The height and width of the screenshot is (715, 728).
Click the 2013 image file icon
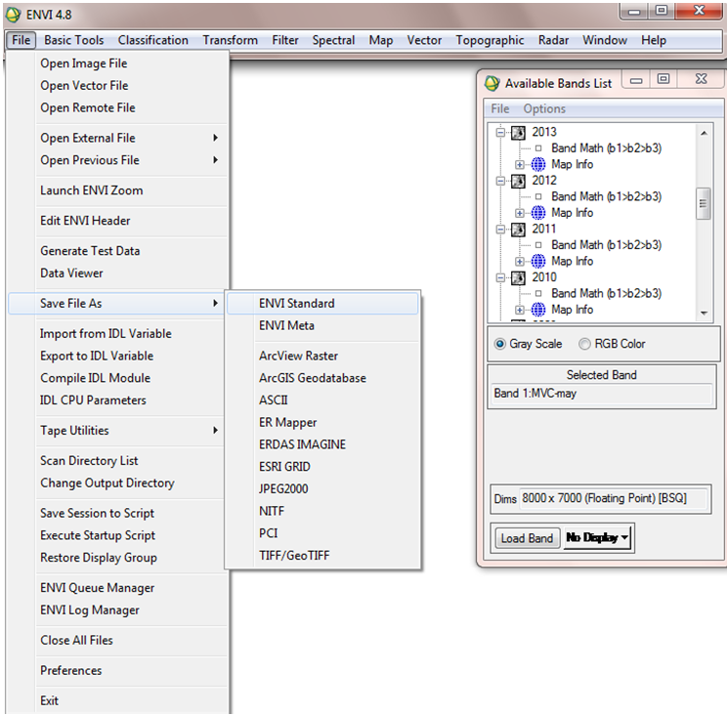pyautogui.click(x=518, y=133)
